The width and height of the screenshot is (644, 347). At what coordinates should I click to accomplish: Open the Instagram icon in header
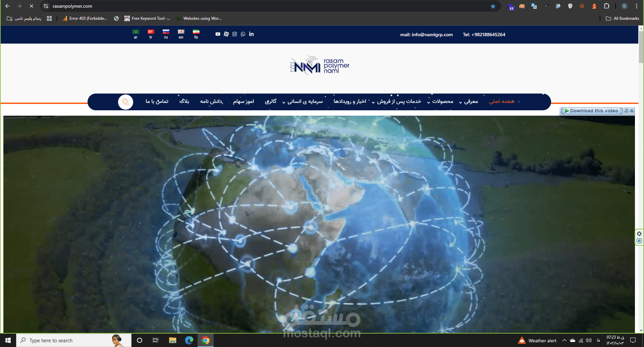pyautogui.click(x=234, y=34)
